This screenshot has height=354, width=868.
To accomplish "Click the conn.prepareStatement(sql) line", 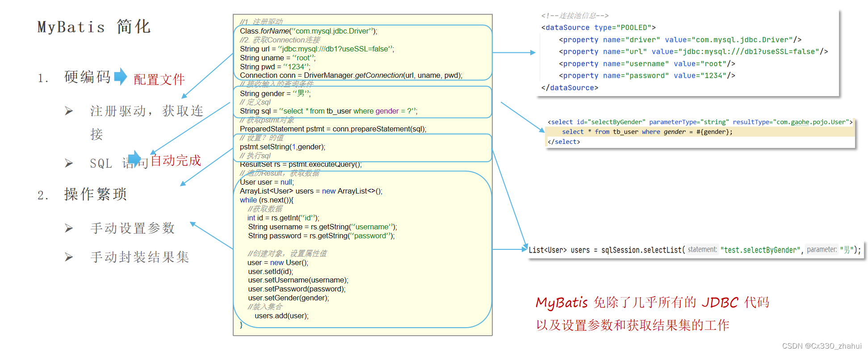I will (x=333, y=129).
